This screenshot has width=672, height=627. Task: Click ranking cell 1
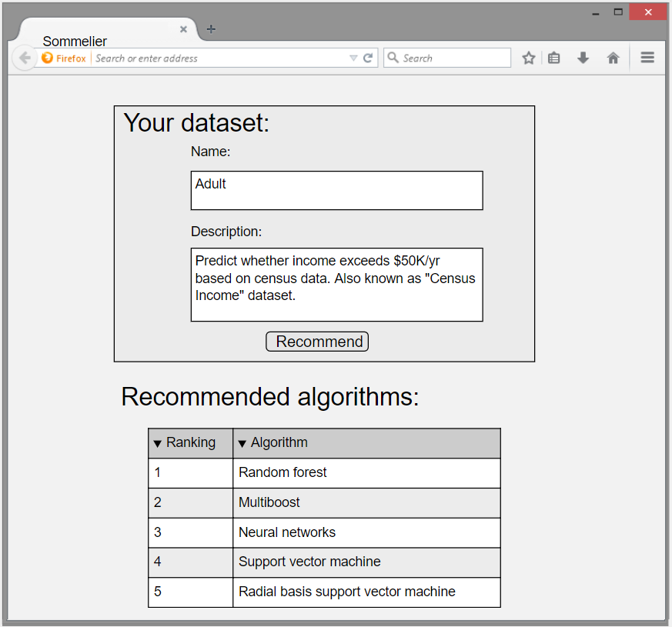pyautogui.click(x=190, y=473)
